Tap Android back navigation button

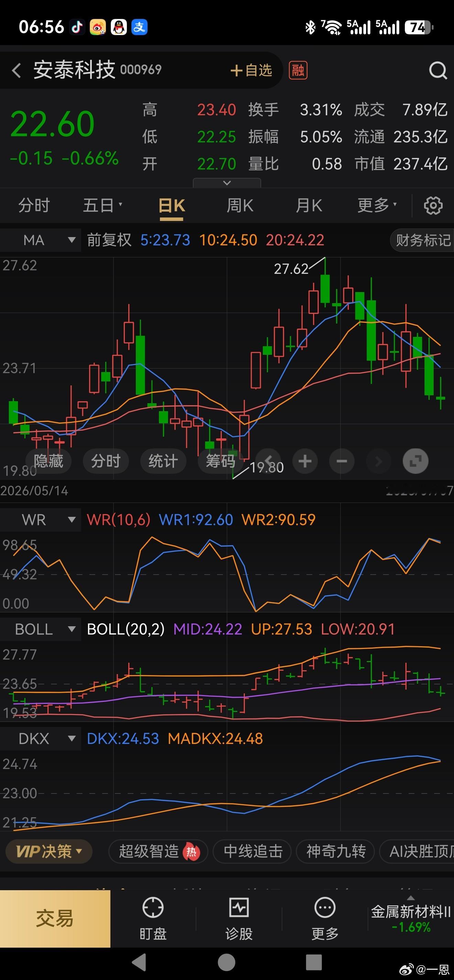140,962
